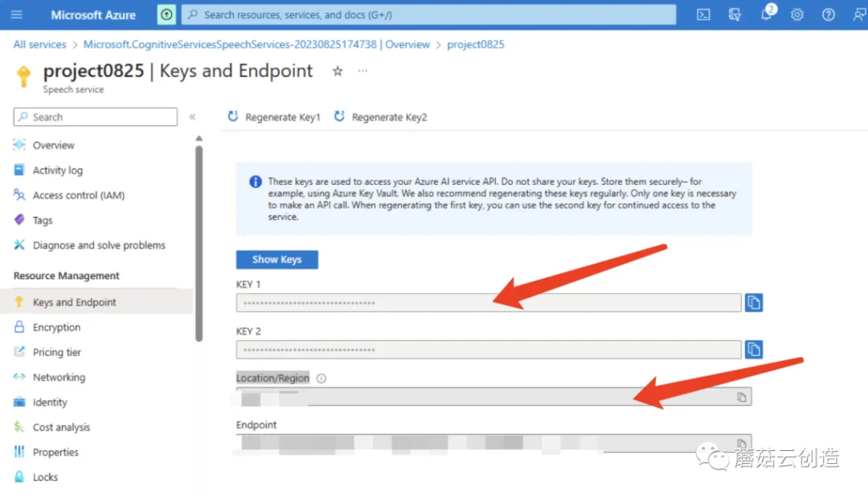
Task: Click the Show Keys button
Action: [x=276, y=259]
